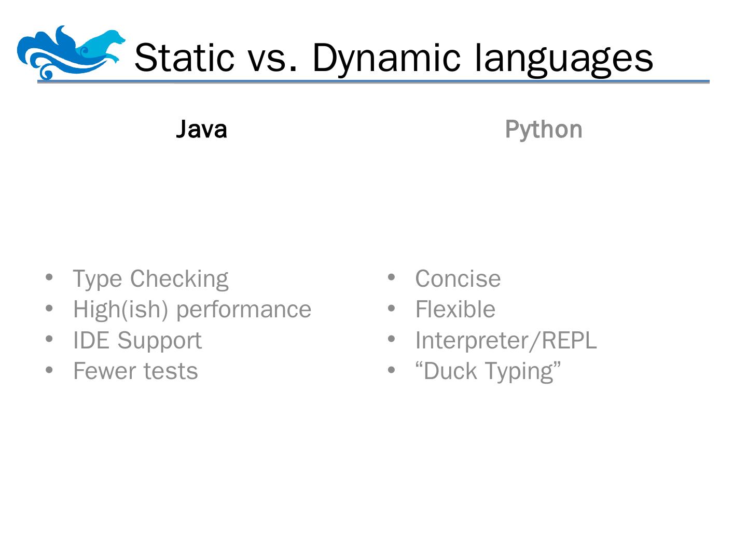This screenshot has width=747, height=560.
Task: Click the slide title 'Static vs. Dynamic languages'
Action: [x=393, y=57]
